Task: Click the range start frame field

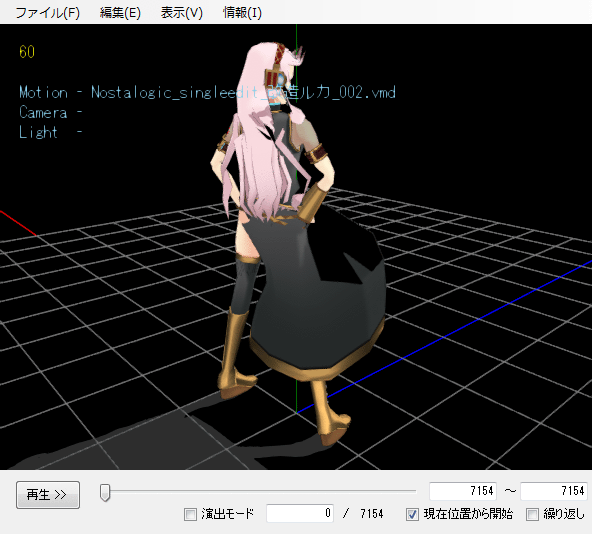Action: click(x=463, y=491)
